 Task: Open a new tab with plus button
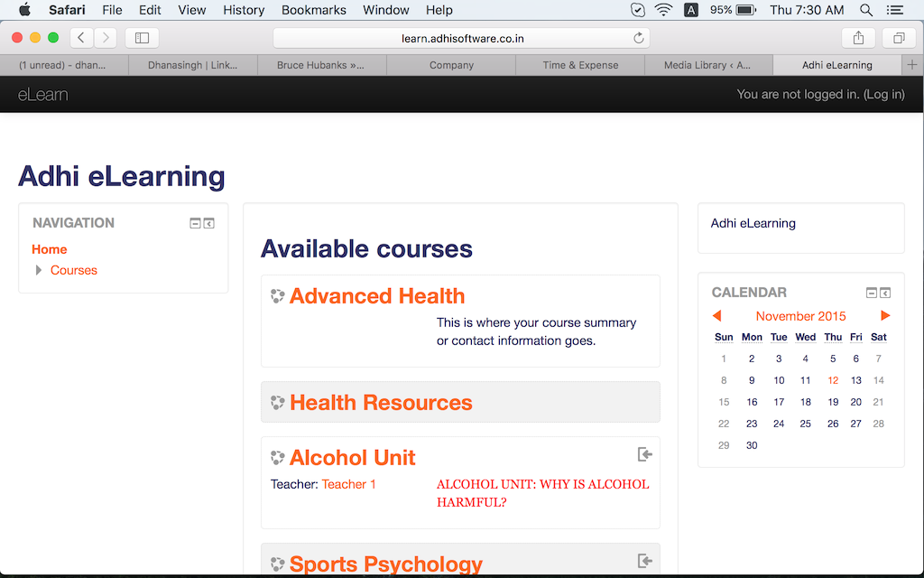[x=912, y=65]
